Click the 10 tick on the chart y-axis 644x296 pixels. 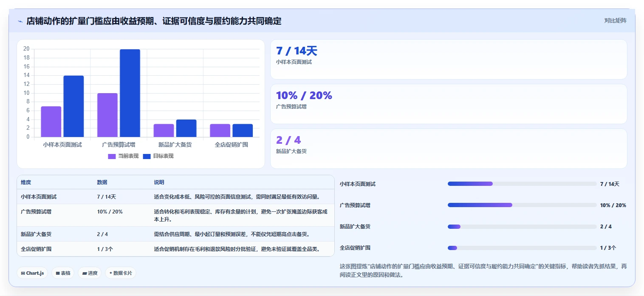click(x=26, y=93)
